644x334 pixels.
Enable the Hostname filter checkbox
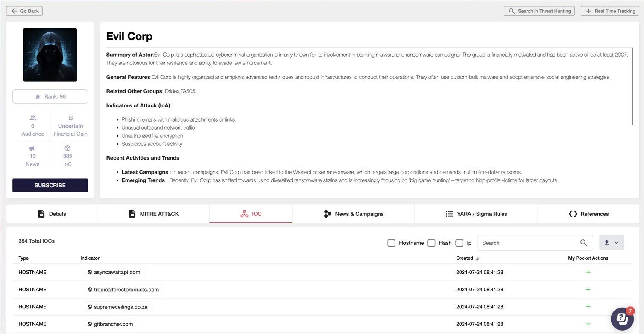(x=391, y=243)
